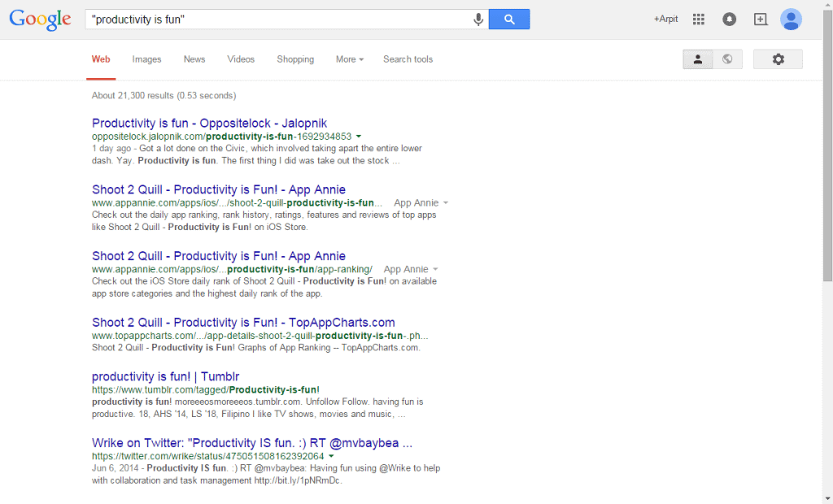Viewport: 833px width, 504px height.
Task: Switch to the Images tab
Action: click(146, 59)
